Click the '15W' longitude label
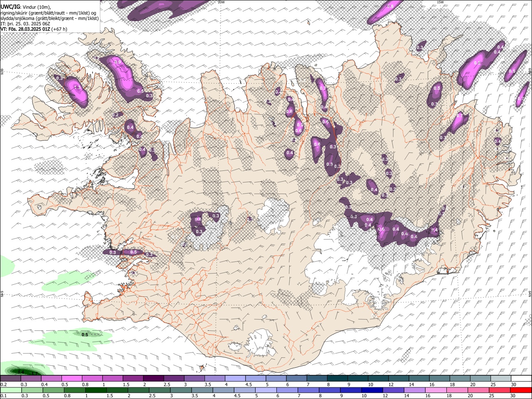Screen dimensions: 532x399 click(440, 2)
